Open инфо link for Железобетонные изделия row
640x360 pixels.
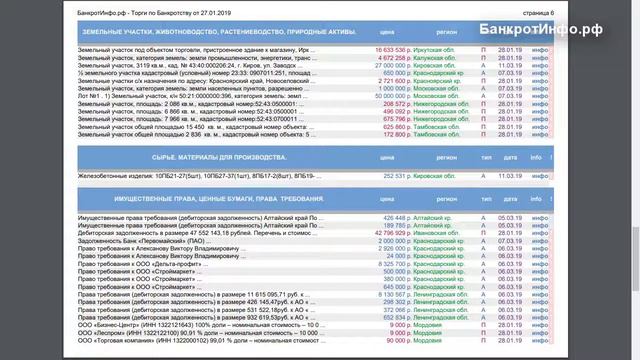pyautogui.click(x=540, y=176)
